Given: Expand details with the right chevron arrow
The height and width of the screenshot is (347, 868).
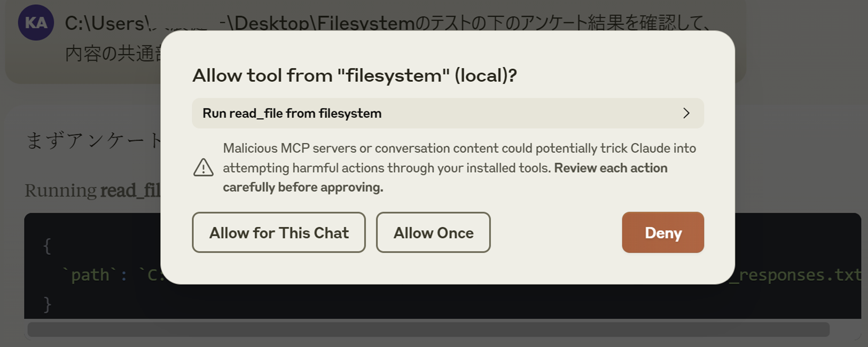Looking at the screenshot, I should 686,113.
